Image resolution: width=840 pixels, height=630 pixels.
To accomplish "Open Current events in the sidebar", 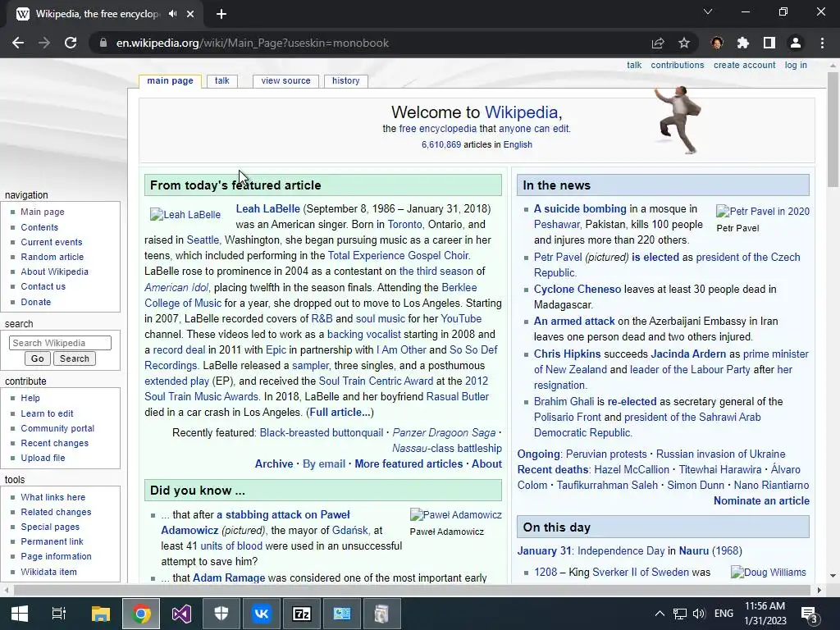I will coord(52,242).
